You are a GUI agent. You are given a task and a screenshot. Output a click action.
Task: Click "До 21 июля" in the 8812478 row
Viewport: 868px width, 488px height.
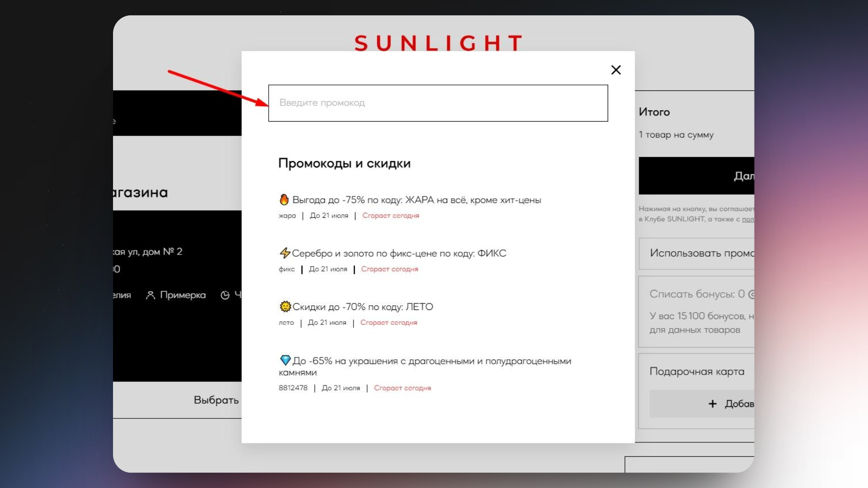[x=341, y=388]
